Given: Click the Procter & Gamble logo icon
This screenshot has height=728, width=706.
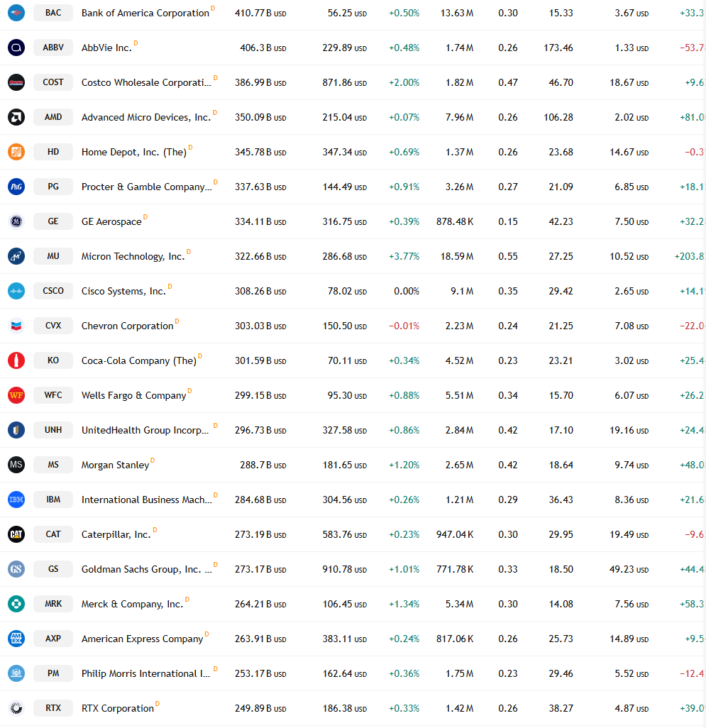Looking at the screenshot, I should pyautogui.click(x=16, y=187).
